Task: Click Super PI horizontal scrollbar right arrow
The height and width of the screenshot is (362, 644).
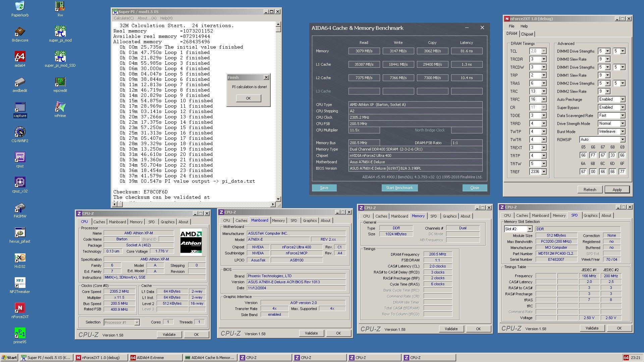Action: [273, 204]
